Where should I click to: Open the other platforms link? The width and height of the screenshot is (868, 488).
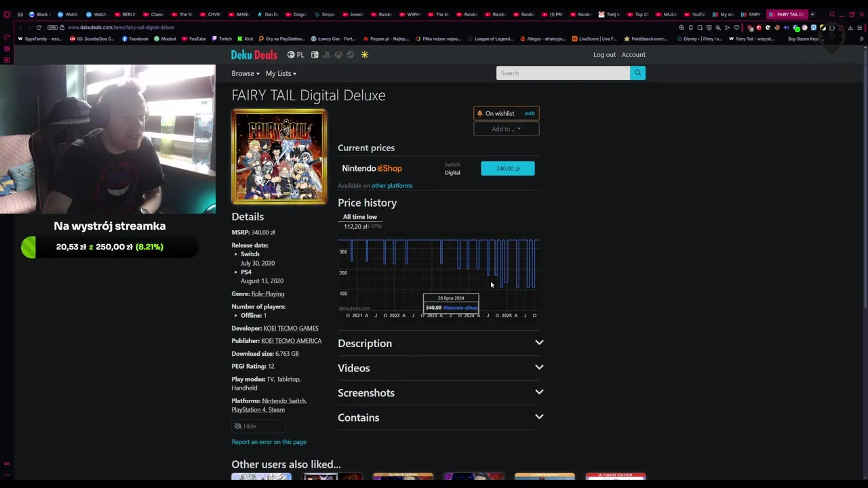(x=392, y=186)
